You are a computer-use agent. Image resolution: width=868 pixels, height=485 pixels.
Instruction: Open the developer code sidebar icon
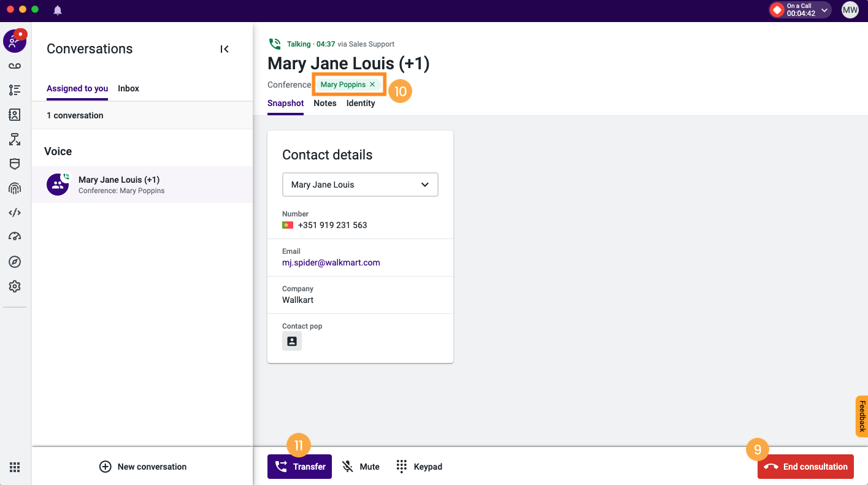pos(15,212)
